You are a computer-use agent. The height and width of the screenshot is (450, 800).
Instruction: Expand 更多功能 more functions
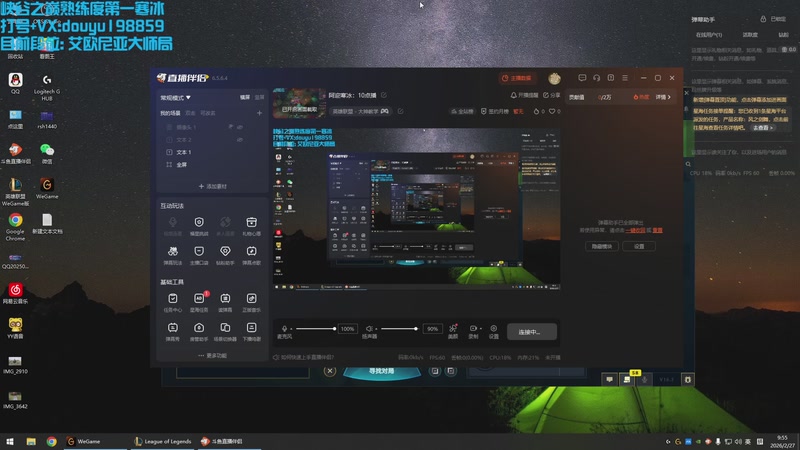click(x=212, y=356)
